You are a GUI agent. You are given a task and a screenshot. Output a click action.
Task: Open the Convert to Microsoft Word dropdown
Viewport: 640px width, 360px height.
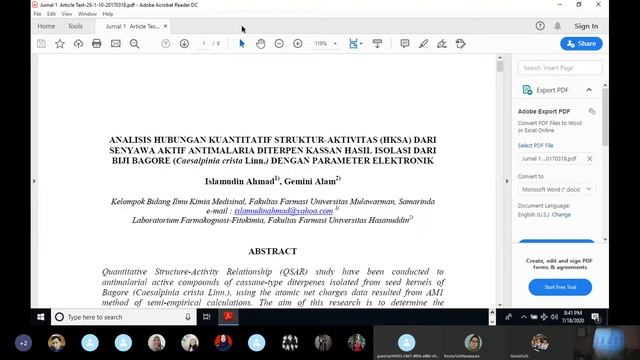click(556, 189)
